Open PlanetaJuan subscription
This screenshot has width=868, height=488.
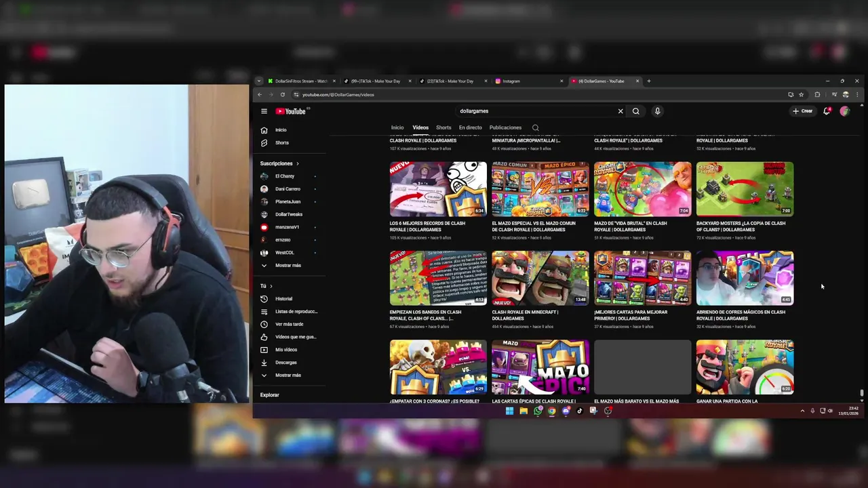289,201
